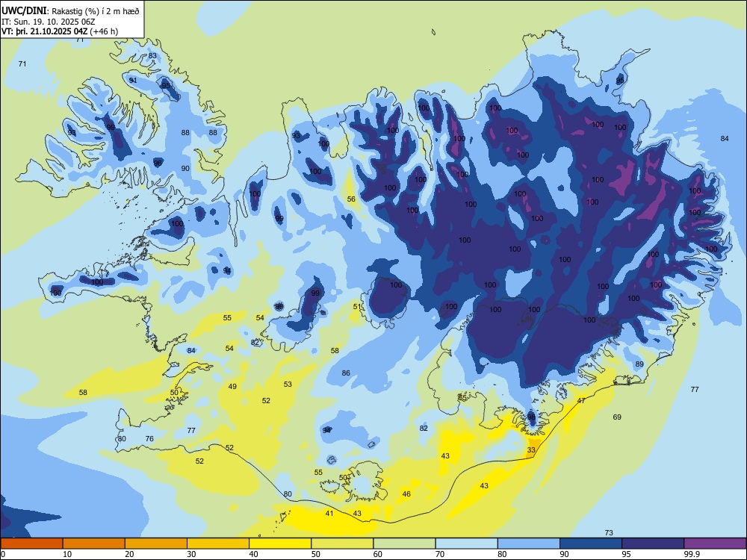Screen dimensions: 747x560
Task: Click the 'VT: þri. 21.10.2025 04Z' valid time
Action: [44, 31]
